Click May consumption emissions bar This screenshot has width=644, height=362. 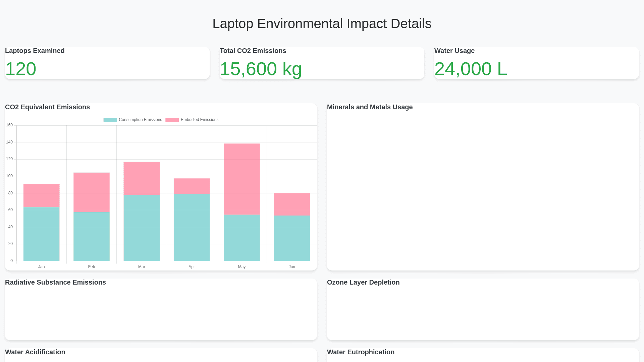coord(242,238)
